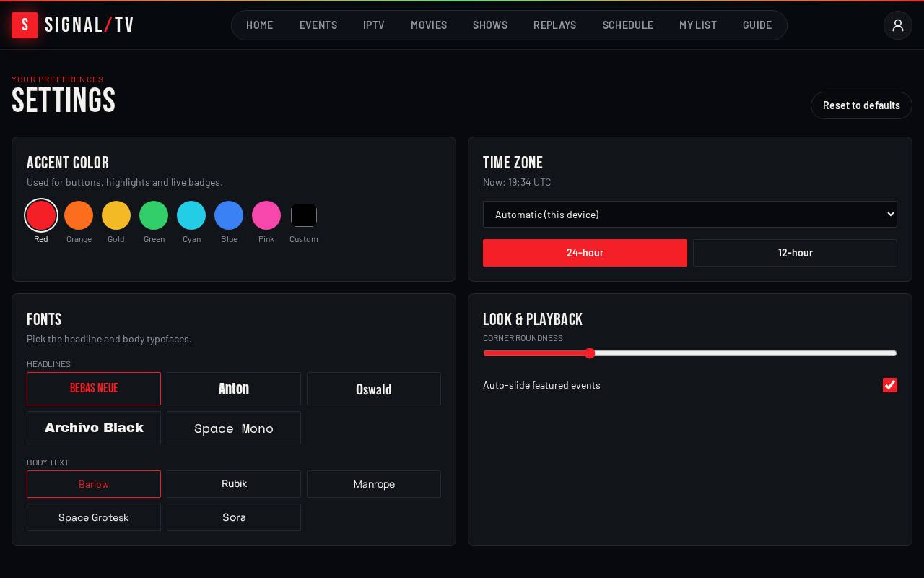Toggle Auto-slide featured events checkbox
Image resolution: width=924 pixels, height=578 pixels.
coord(890,385)
